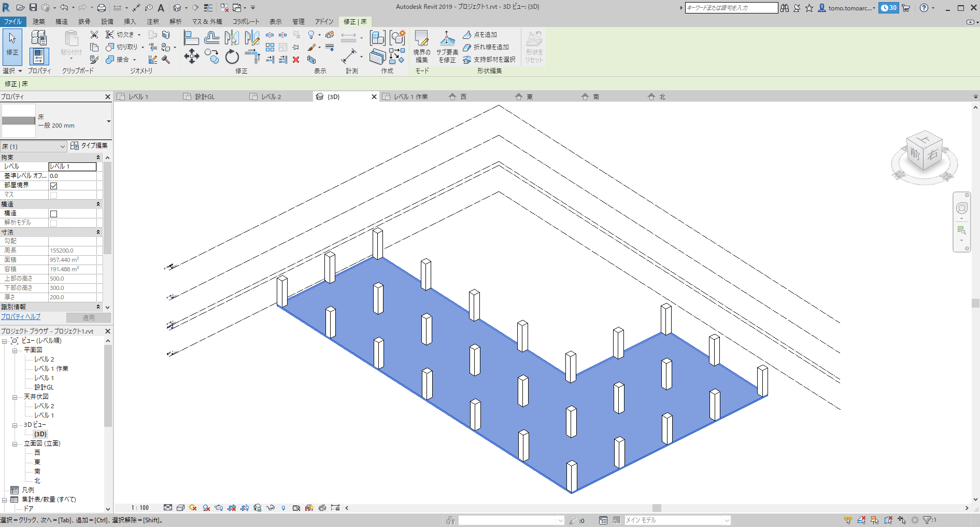Viewport: 980px width, 527px height.
Task: Open the floor type selector dropdown
Action: pyautogui.click(x=108, y=121)
